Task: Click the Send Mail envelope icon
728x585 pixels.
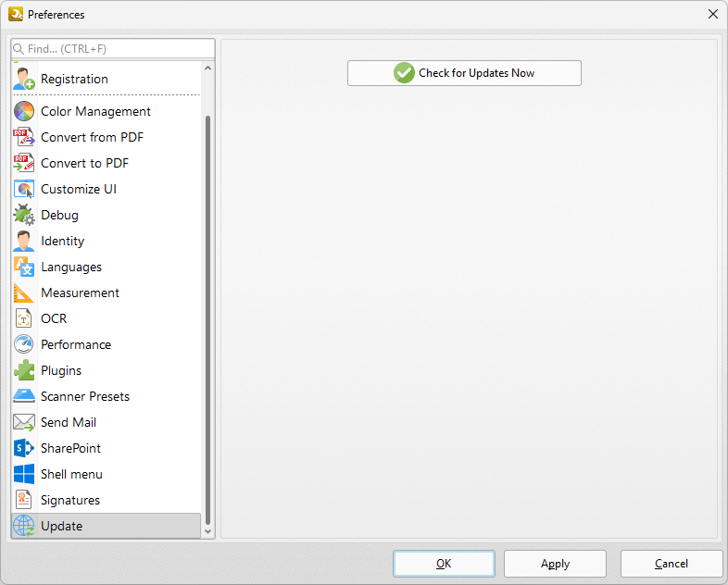Action: click(x=24, y=422)
